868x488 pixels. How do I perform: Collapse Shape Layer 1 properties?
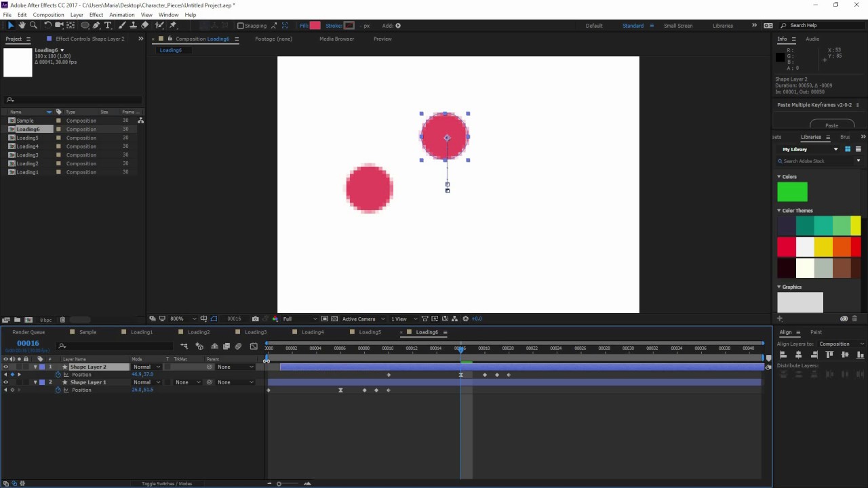[x=35, y=382]
